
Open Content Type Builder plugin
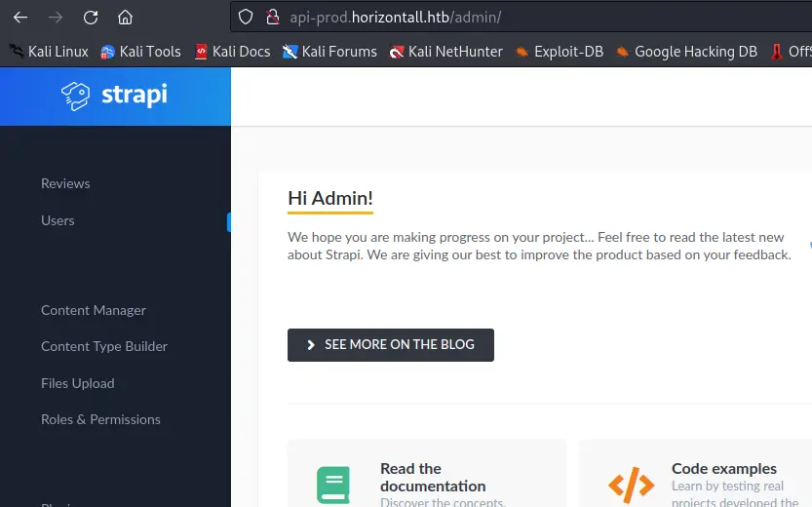pyautogui.click(x=104, y=346)
